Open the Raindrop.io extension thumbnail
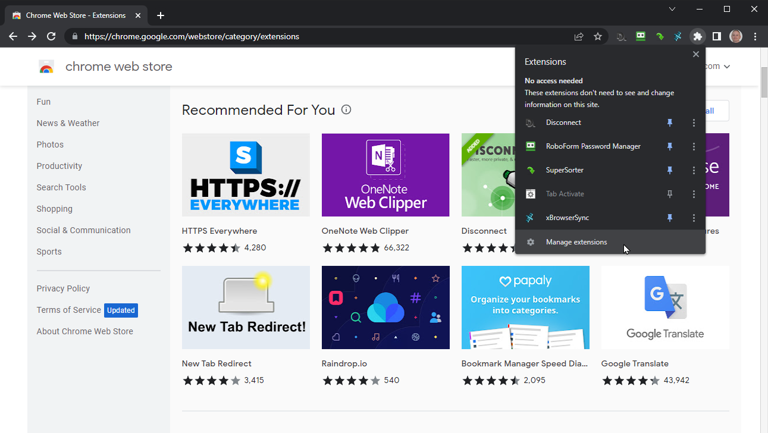768x433 pixels. 385,308
